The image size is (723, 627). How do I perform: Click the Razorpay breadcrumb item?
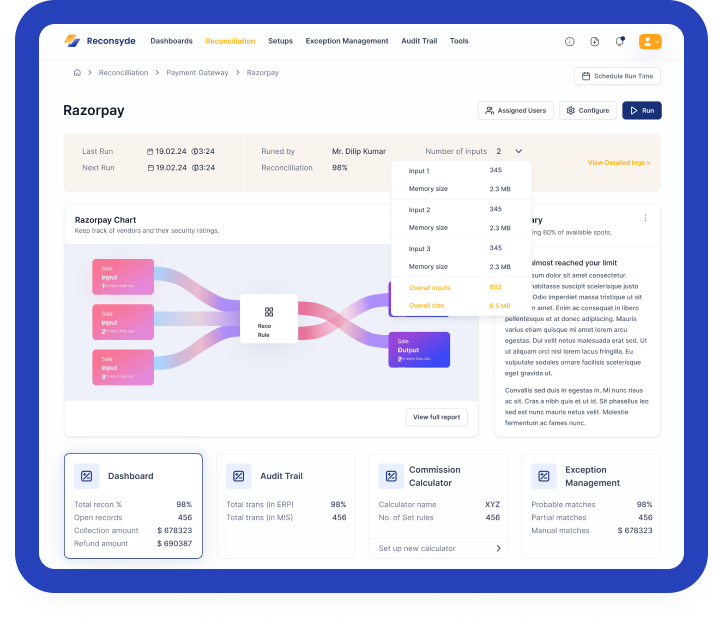[262, 73]
